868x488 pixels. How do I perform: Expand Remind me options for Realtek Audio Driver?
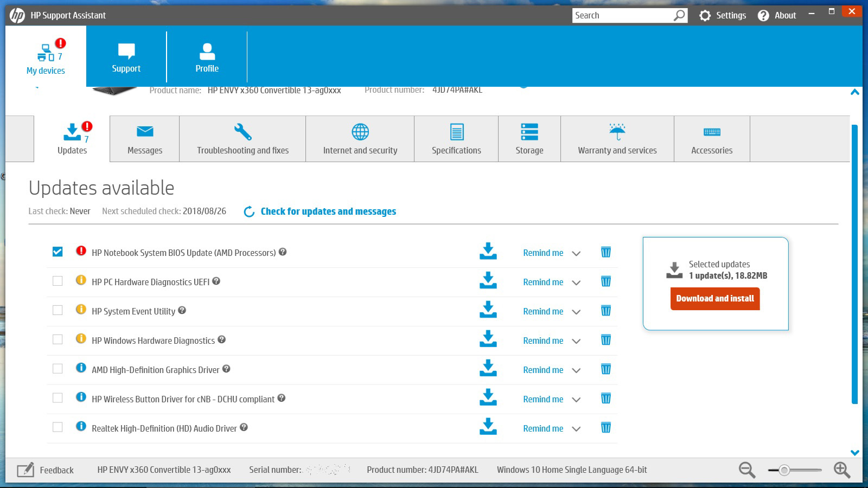[576, 429]
